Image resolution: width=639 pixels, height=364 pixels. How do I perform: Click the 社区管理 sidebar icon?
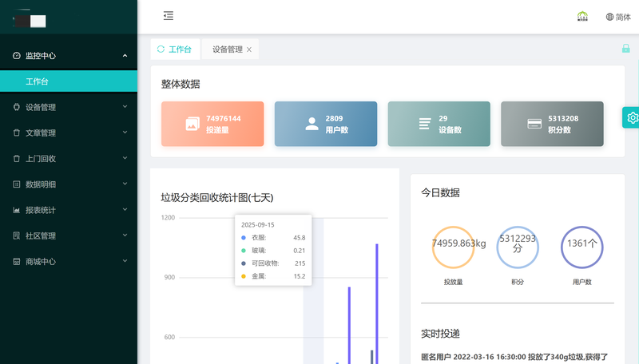point(16,235)
